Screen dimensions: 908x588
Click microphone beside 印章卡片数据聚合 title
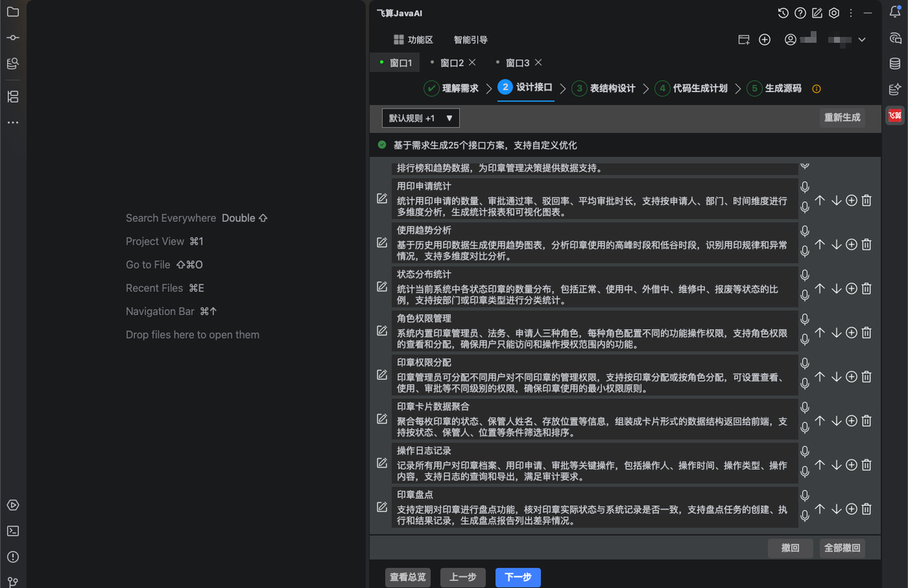pos(804,408)
